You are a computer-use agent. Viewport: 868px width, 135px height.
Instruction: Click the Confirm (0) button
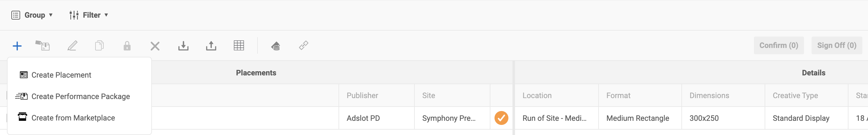(x=779, y=45)
